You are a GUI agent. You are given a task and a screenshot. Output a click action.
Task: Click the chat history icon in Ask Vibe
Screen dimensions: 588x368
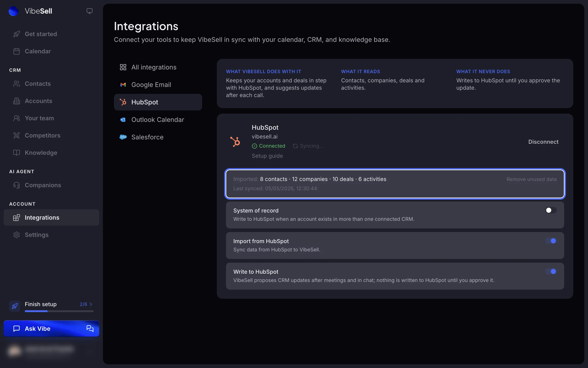pyautogui.click(x=90, y=329)
